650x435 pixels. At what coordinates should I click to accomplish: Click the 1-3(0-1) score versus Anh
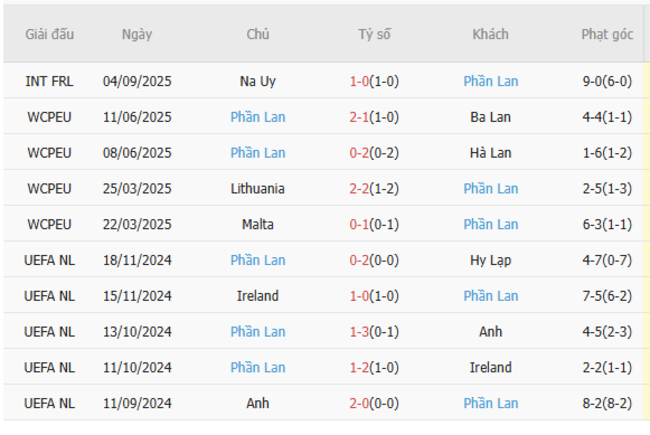(374, 332)
